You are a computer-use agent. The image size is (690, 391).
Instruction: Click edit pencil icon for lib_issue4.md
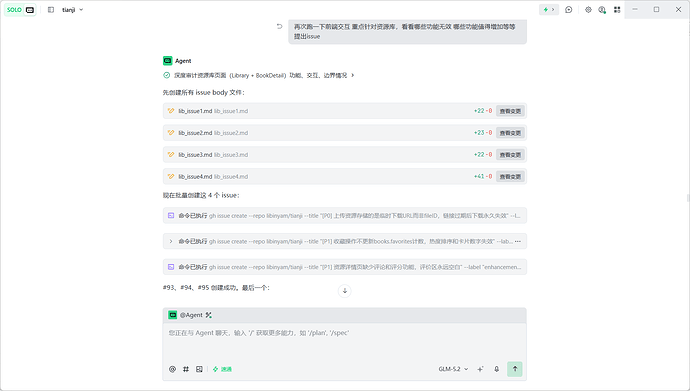171,176
